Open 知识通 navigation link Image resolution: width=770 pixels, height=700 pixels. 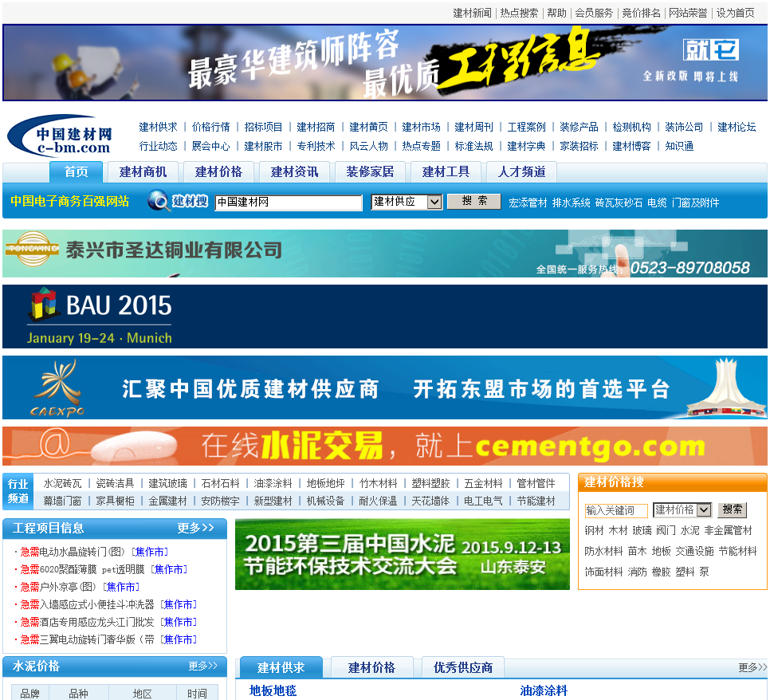tap(679, 146)
